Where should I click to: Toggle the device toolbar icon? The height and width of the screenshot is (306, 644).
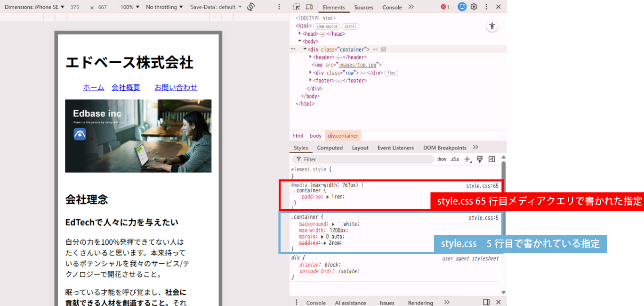(x=309, y=7)
